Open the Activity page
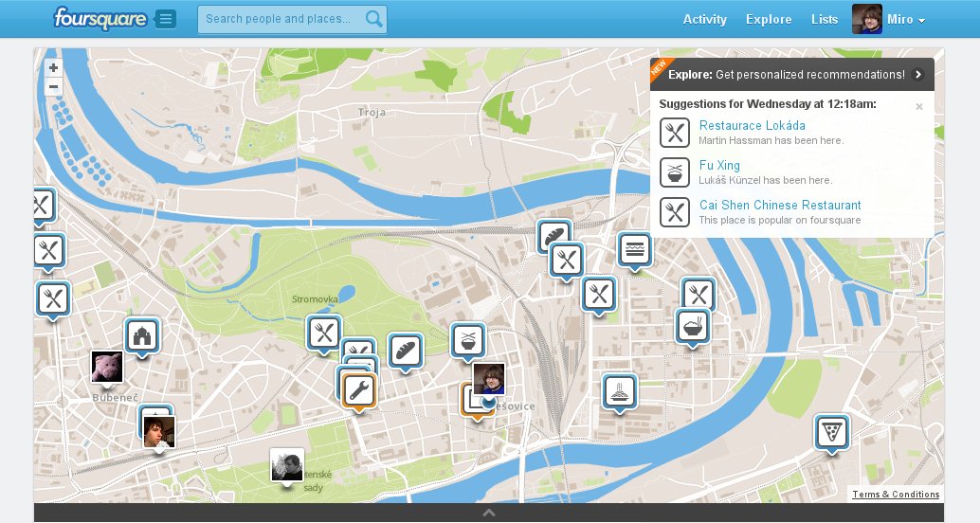Image resolution: width=980 pixels, height=523 pixels. (x=704, y=19)
